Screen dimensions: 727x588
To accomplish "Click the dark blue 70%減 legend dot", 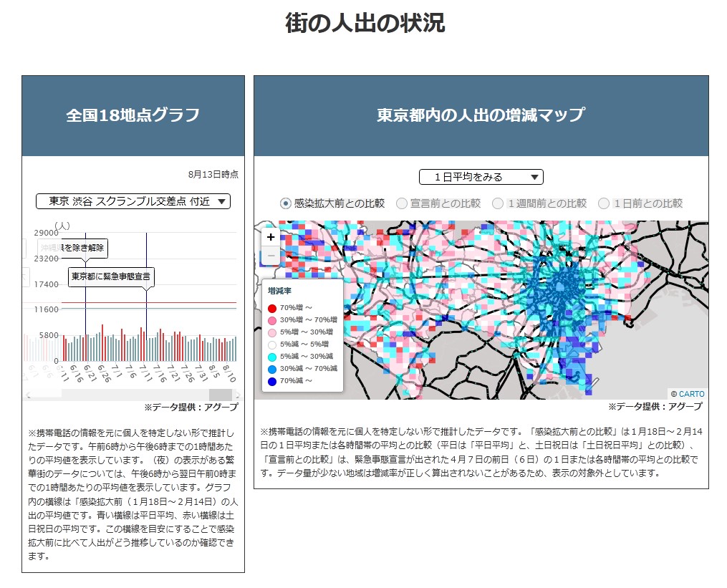I will [272, 381].
